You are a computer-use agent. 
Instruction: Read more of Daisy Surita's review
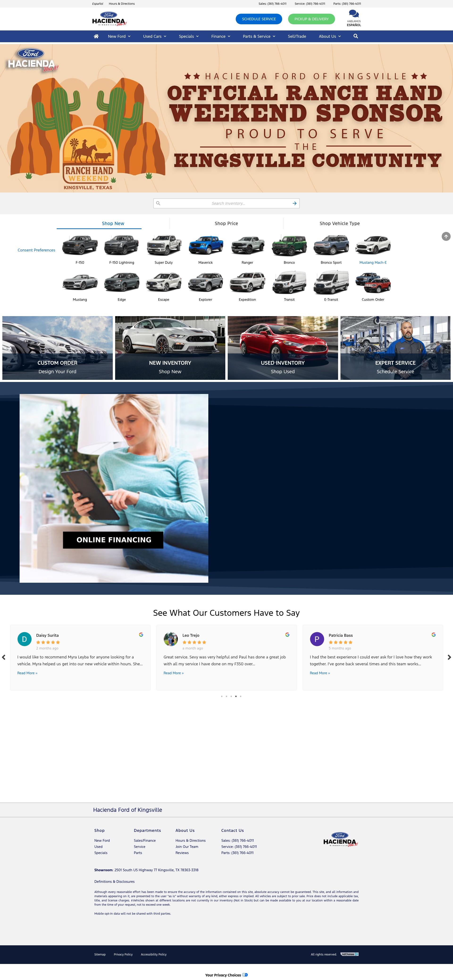27,673
